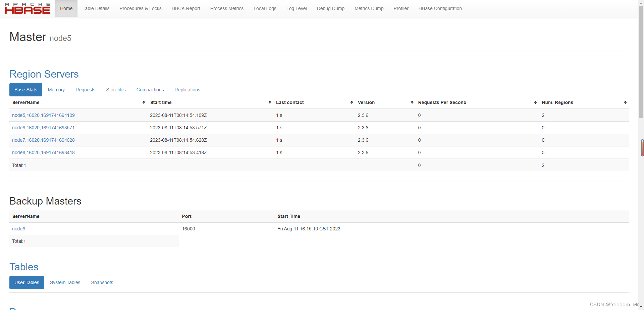Open backup master node6 link
The height and width of the screenshot is (310, 644).
[x=19, y=229]
